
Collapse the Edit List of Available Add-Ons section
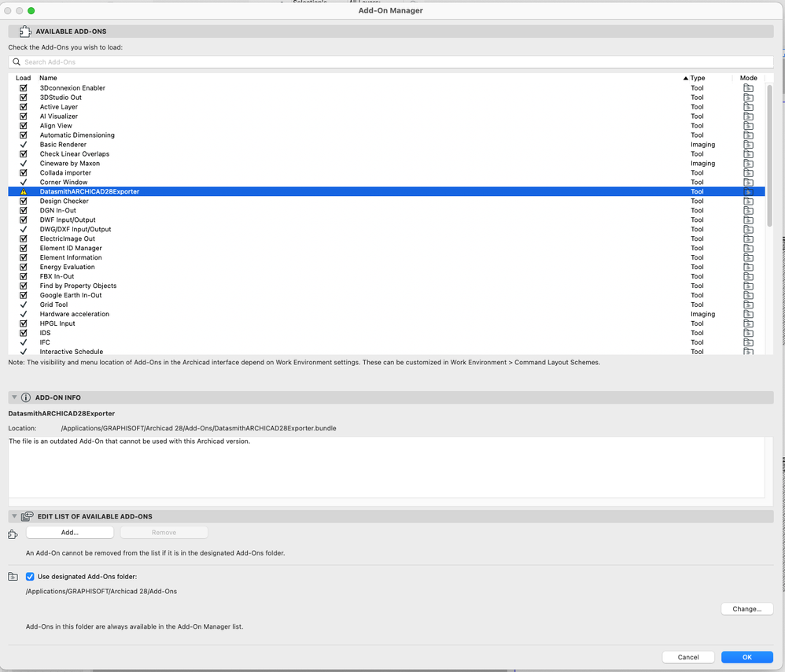pos(13,516)
